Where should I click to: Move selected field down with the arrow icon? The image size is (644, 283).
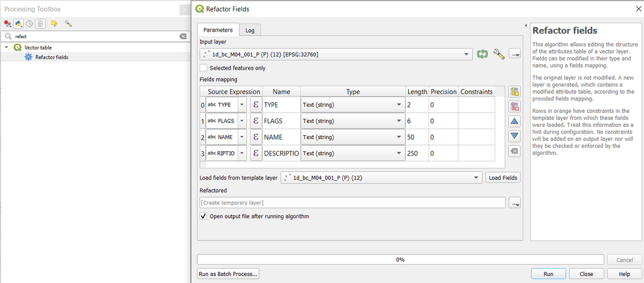point(514,136)
